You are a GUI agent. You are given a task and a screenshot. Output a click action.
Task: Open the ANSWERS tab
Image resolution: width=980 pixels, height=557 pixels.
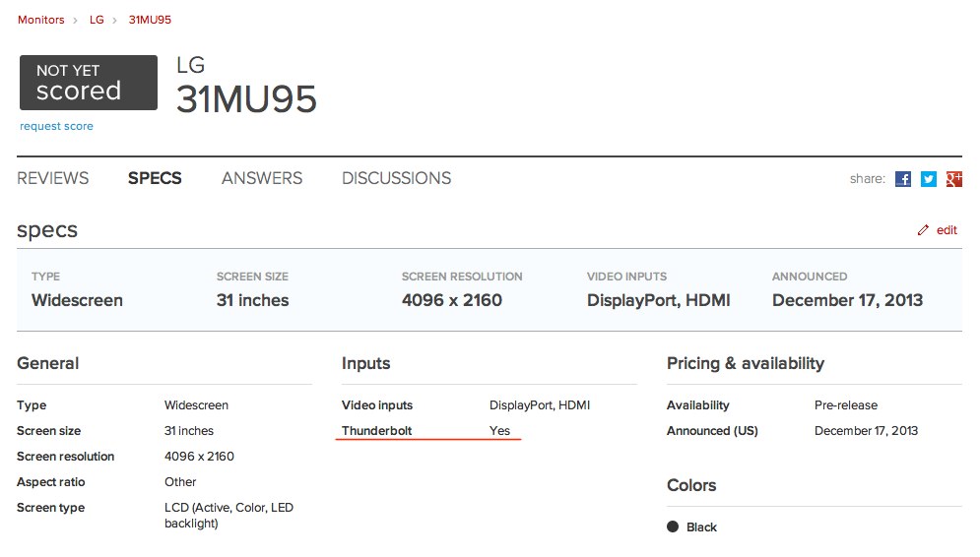(x=262, y=178)
